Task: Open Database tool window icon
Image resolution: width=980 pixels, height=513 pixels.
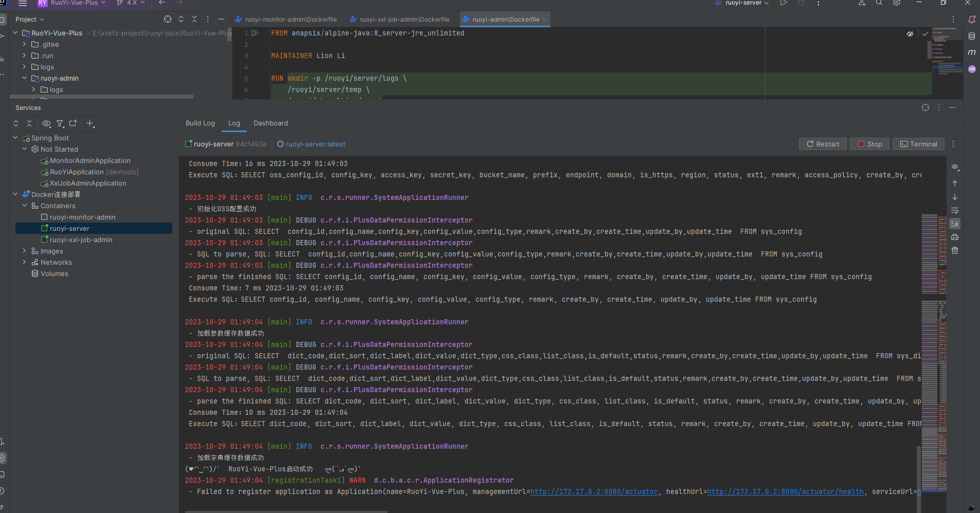Action: pyautogui.click(x=972, y=36)
